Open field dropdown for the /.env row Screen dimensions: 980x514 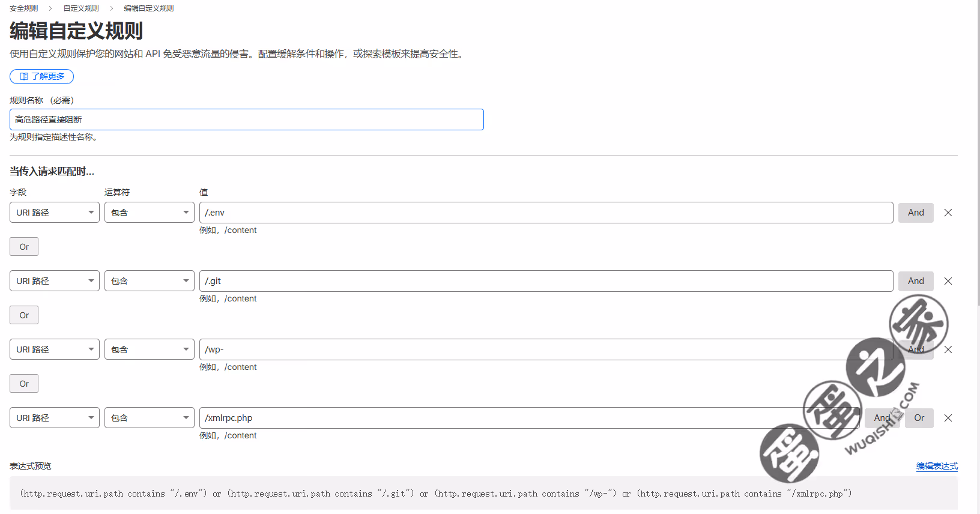click(x=55, y=213)
